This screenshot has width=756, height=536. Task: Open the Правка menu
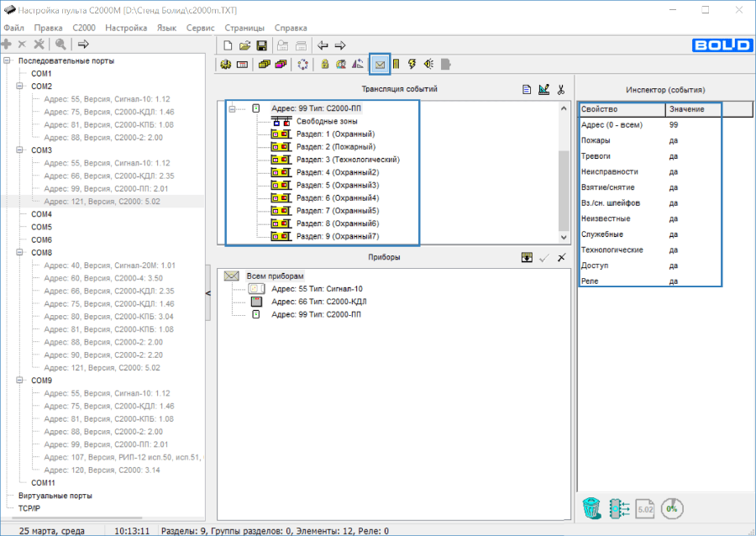click(x=48, y=28)
